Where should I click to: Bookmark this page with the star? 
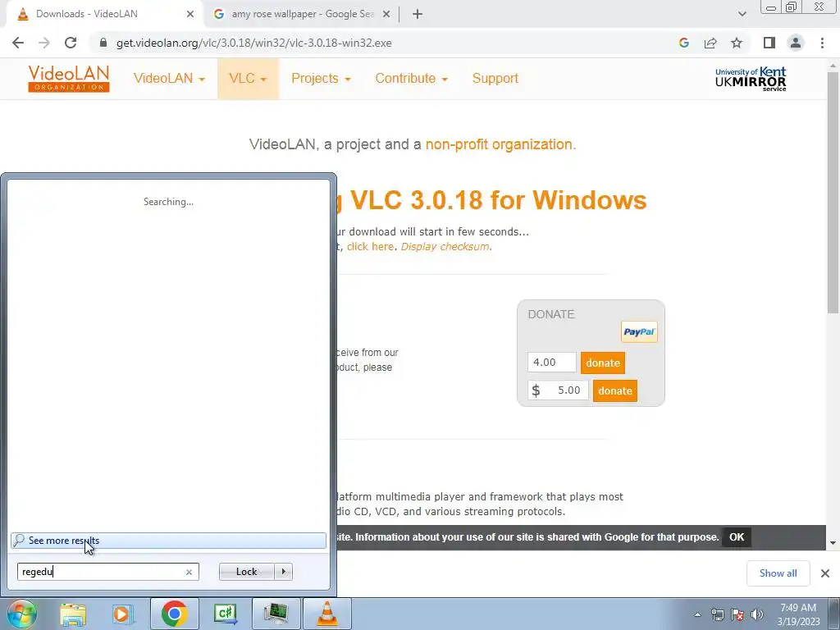pos(737,43)
